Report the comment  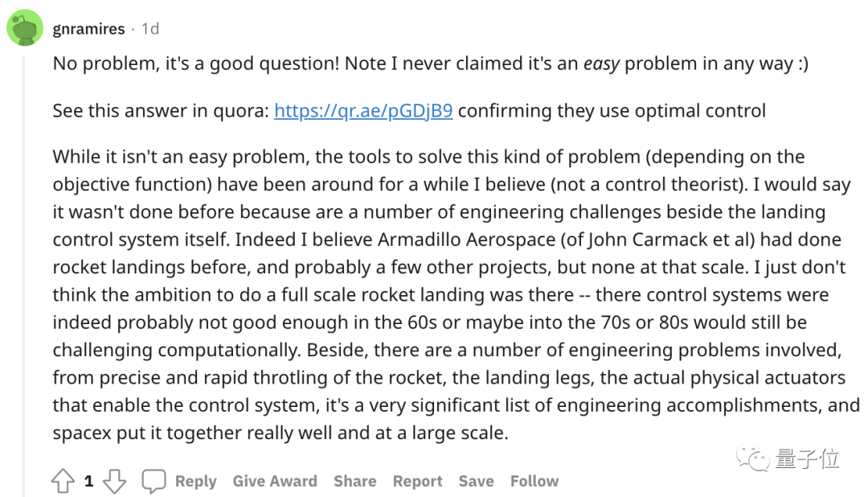417,481
